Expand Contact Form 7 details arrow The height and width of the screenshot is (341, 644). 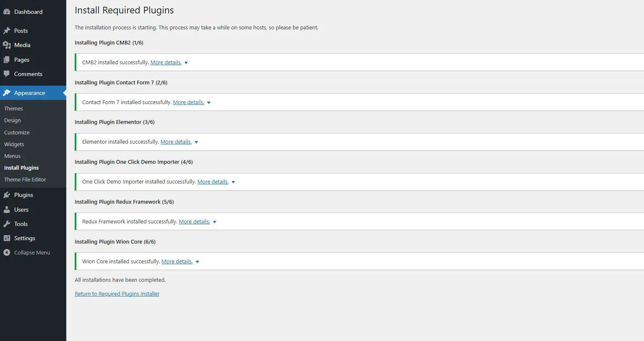(209, 103)
